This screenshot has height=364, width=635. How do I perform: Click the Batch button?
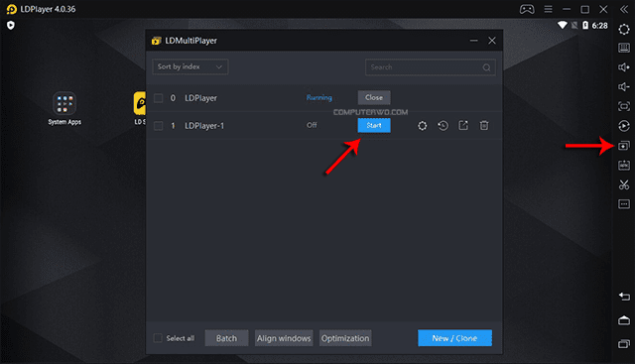point(226,338)
